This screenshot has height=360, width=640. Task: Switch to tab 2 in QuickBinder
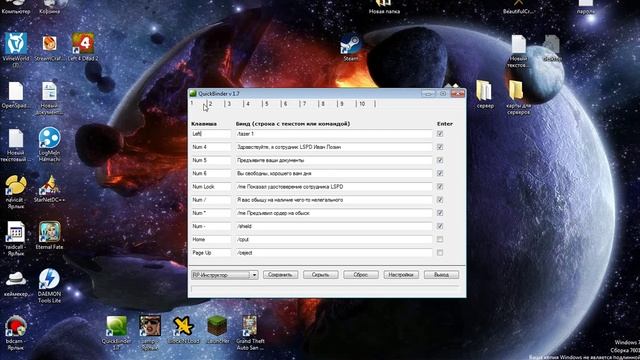point(210,104)
